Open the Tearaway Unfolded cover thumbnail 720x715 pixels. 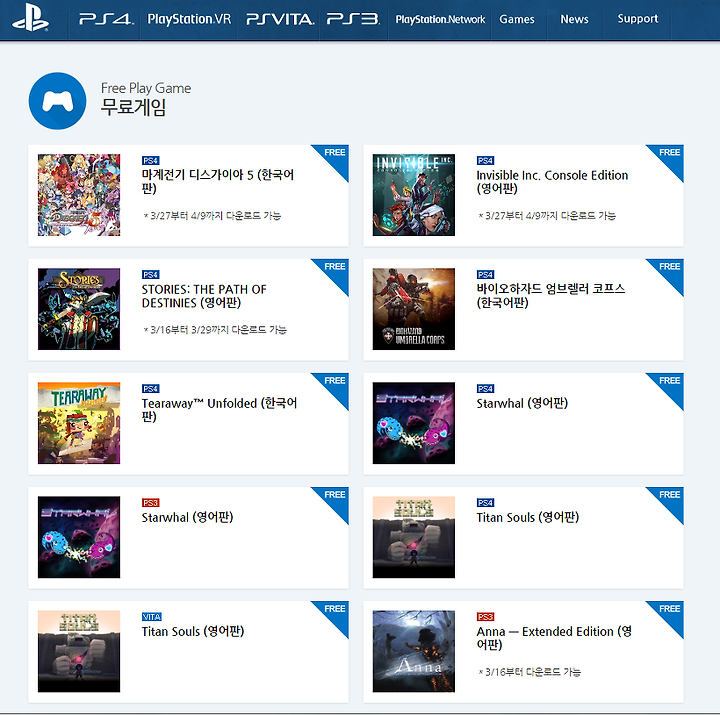[79, 423]
